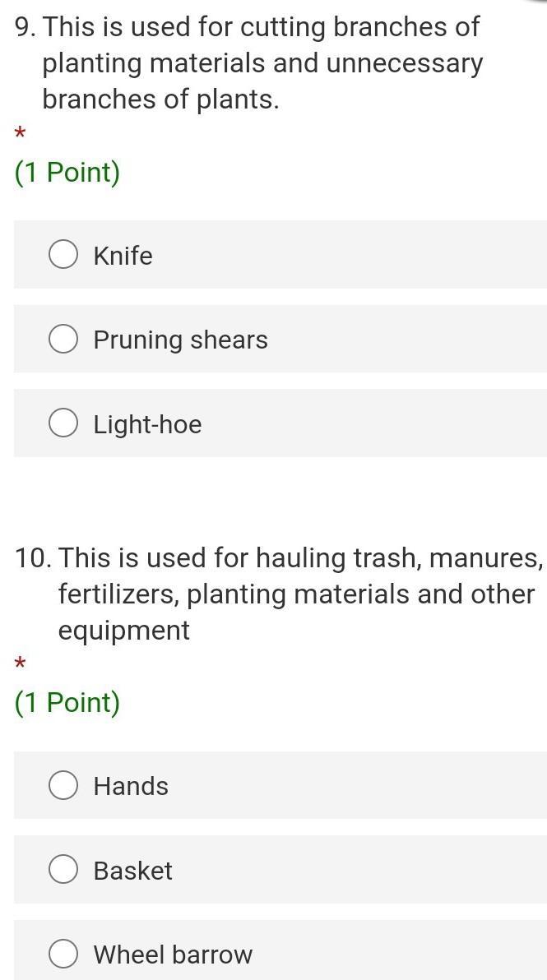The width and height of the screenshot is (547, 980).
Task: Click the required asterisk under question 10
Action: tap(20, 663)
